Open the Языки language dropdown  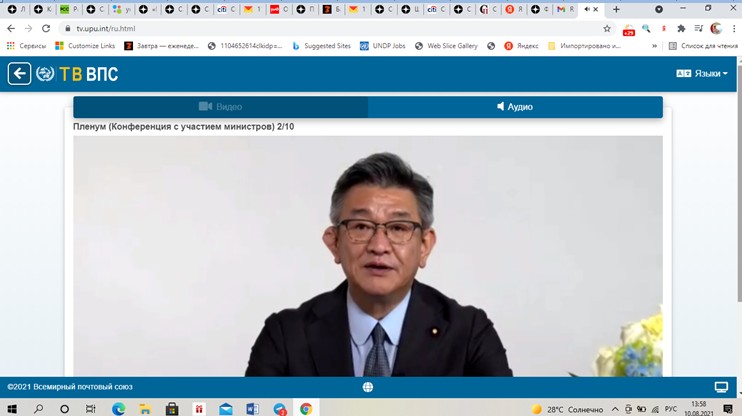click(702, 73)
